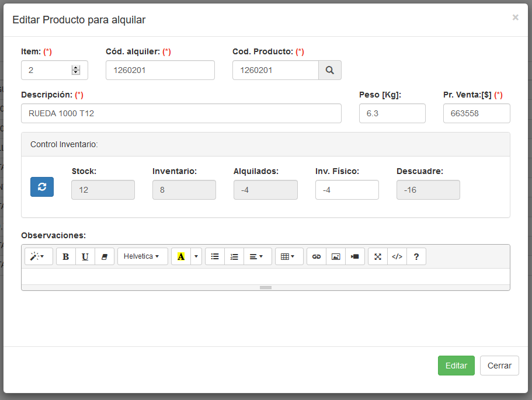Open the Helvetica font family dropdown
532x400 pixels.
(142, 256)
